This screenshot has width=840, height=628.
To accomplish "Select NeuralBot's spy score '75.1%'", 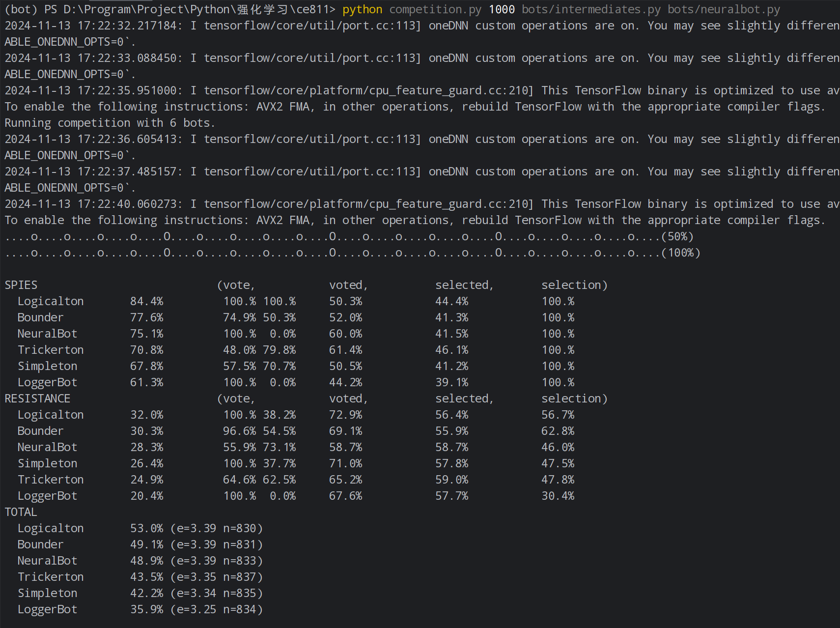I will (147, 334).
